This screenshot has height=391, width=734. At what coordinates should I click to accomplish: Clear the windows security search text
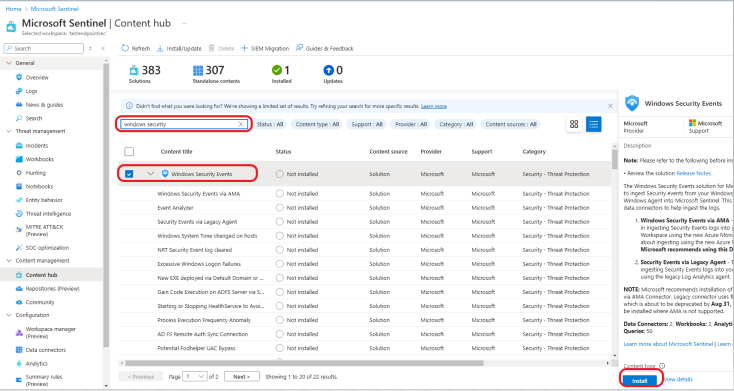[241, 124]
